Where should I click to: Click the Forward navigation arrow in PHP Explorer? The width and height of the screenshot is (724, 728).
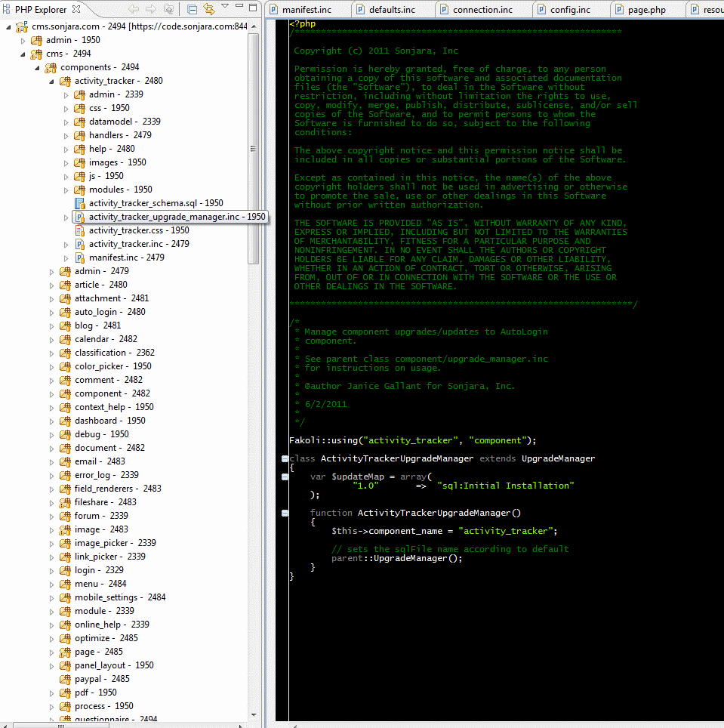pos(151,10)
